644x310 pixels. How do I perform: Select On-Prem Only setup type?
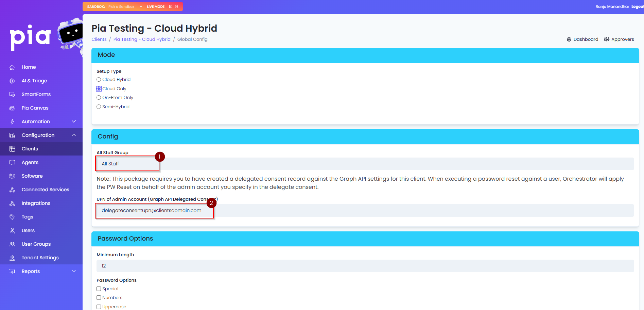pos(99,98)
